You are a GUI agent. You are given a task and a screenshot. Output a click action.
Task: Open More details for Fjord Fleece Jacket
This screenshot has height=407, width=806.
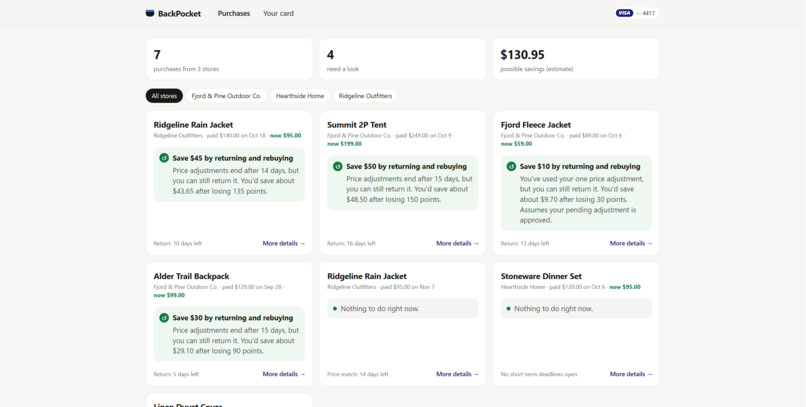click(631, 243)
